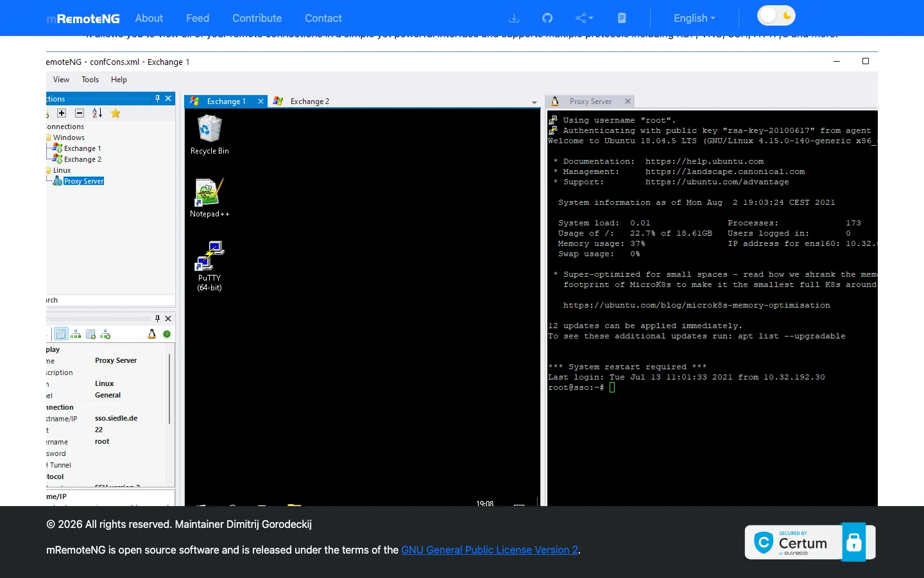Go to the About page
This screenshot has width=924, height=578.
pos(149,18)
